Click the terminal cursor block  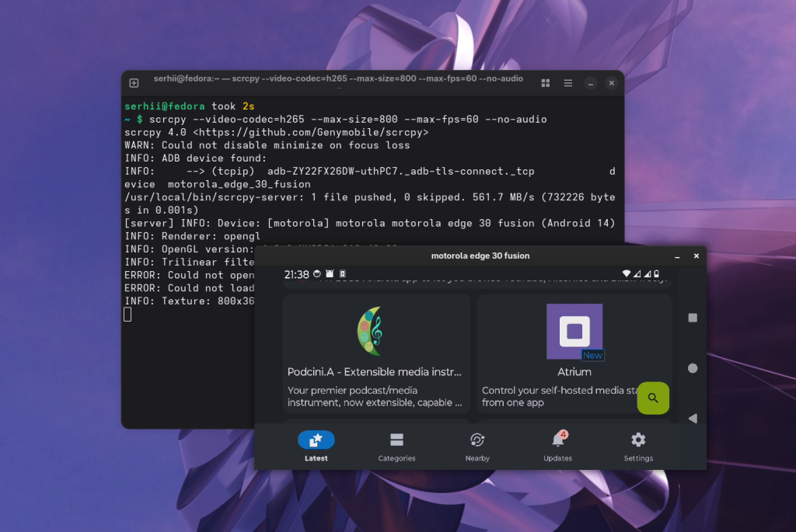tap(127, 315)
